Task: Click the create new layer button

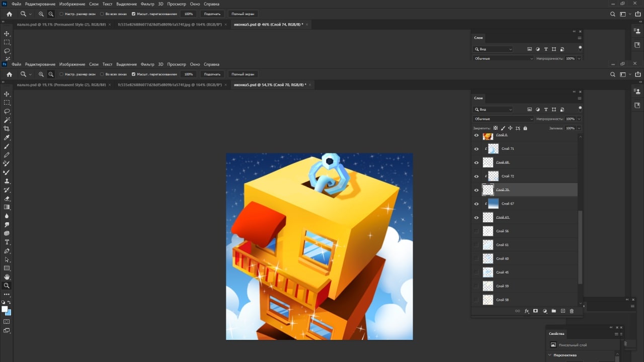Action: tap(563, 311)
